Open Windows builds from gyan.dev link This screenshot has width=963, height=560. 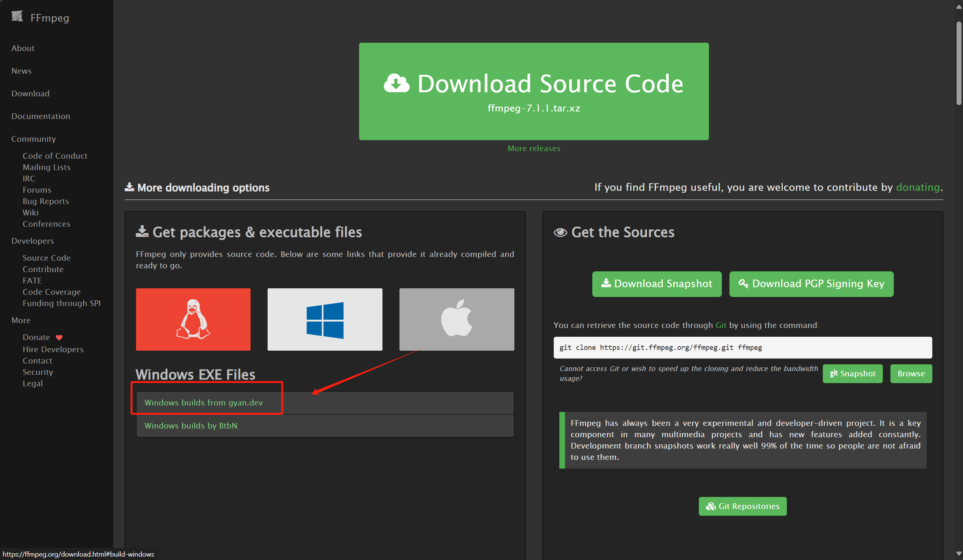coord(203,402)
